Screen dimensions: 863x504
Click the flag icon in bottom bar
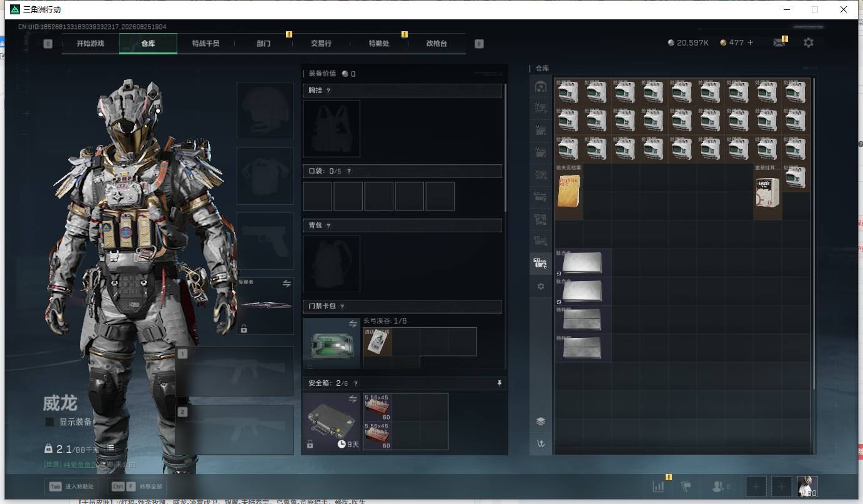pyautogui.click(x=686, y=487)
